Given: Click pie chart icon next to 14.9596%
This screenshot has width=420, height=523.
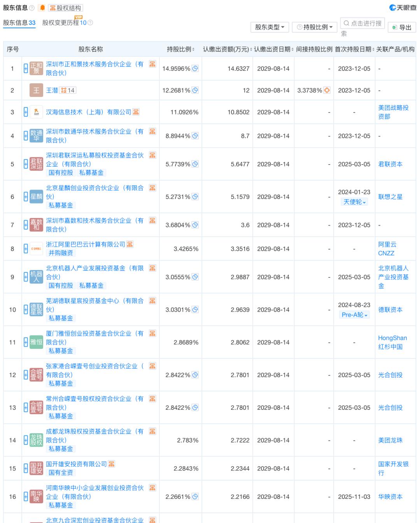Looking at the screenshot, I should [x=195, y=68].
